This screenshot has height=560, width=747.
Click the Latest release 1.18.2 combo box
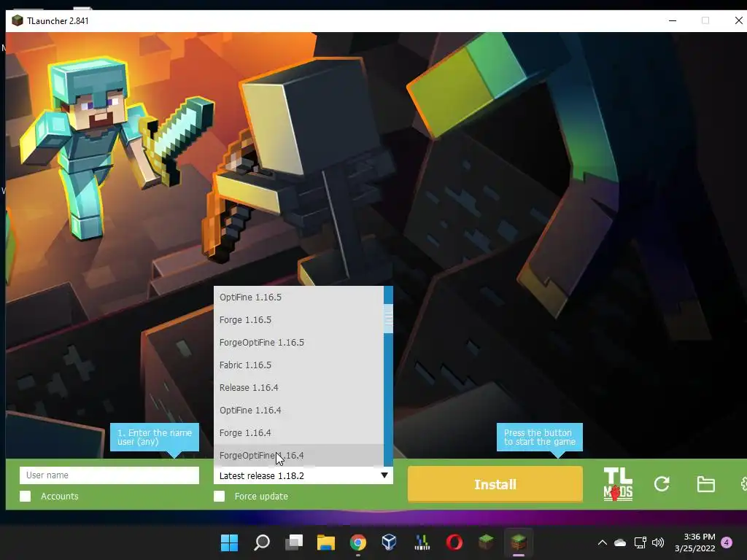[303, 475]
